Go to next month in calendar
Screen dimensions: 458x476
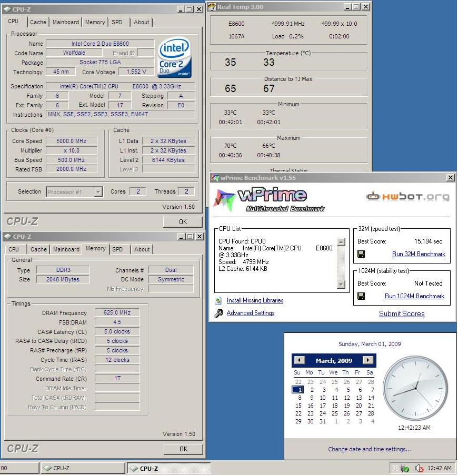click(368, 360)
